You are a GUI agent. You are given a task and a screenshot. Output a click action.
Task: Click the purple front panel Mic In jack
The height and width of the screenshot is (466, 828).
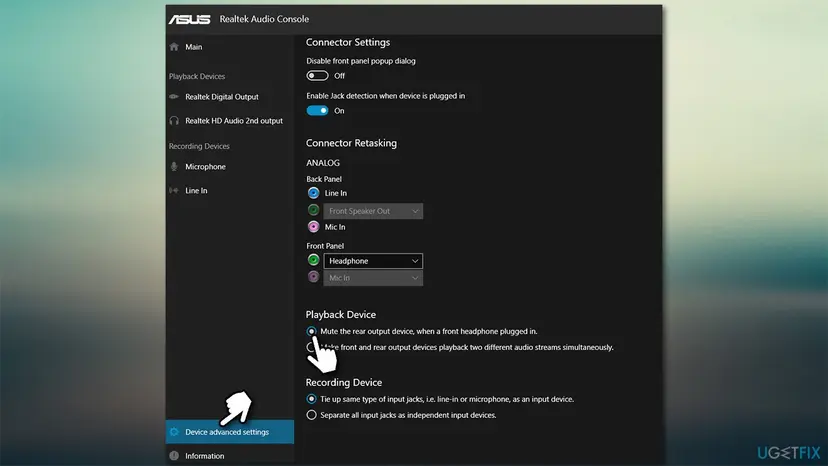[x=313, y=277]
